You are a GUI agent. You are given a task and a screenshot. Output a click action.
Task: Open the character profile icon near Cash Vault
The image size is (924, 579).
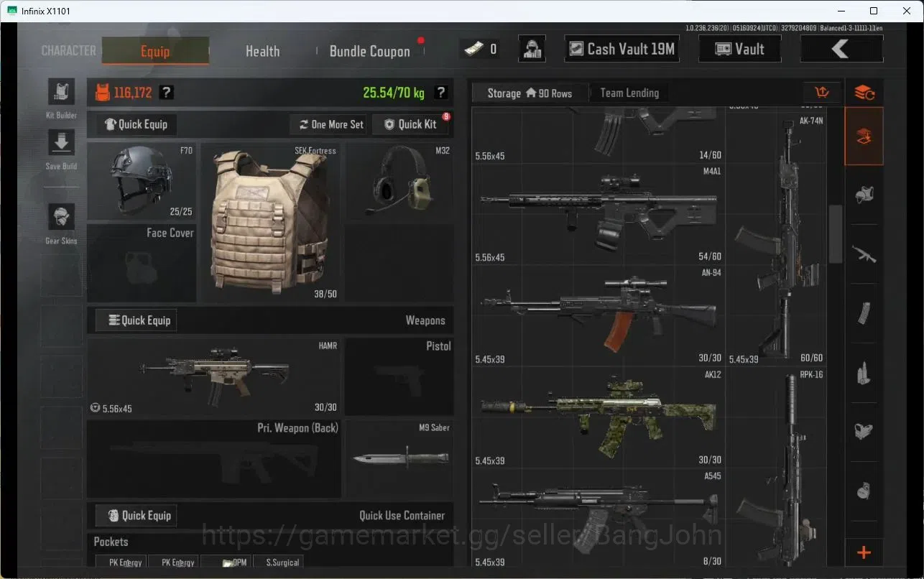(x=532, y=49)
